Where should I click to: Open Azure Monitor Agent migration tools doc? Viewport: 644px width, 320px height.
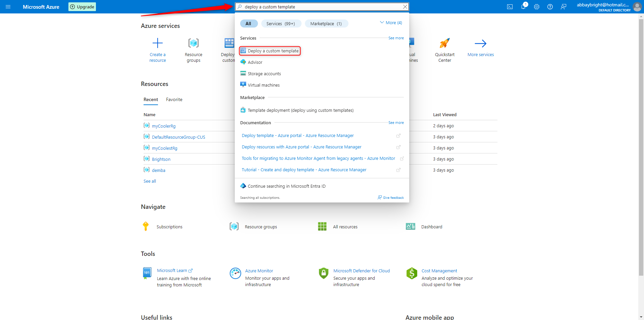pos(318,158)
